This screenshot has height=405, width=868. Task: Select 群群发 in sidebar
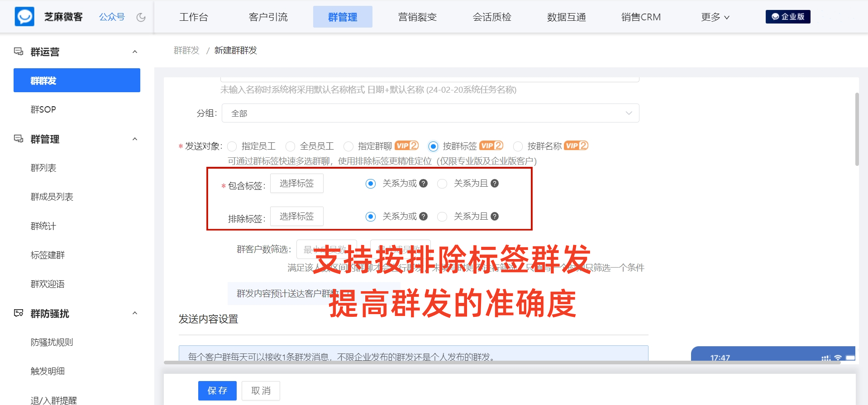click(x=77, y=80)
